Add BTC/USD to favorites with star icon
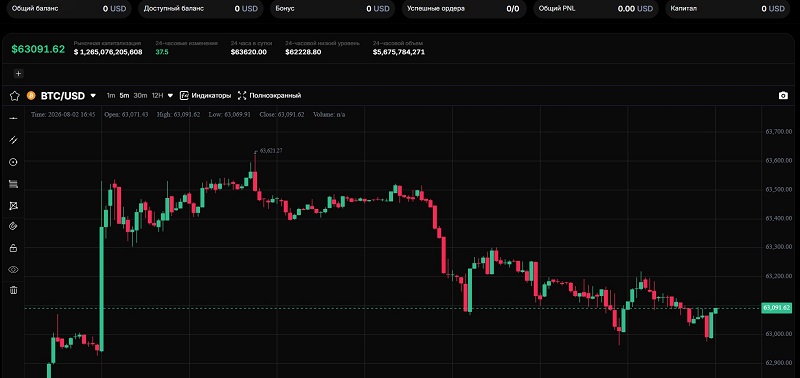This screenshot has width=800, height=378. pos(14,95)
